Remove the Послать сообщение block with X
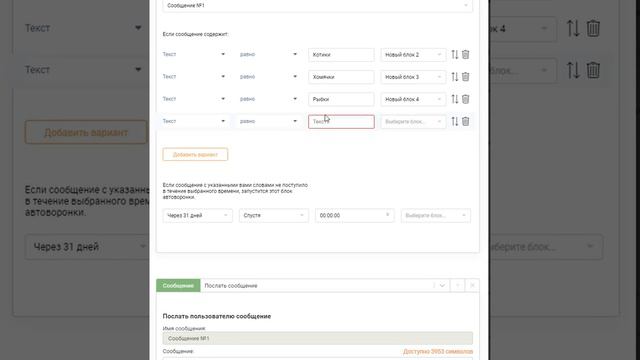The image size is (640, 360). [472, 286]
